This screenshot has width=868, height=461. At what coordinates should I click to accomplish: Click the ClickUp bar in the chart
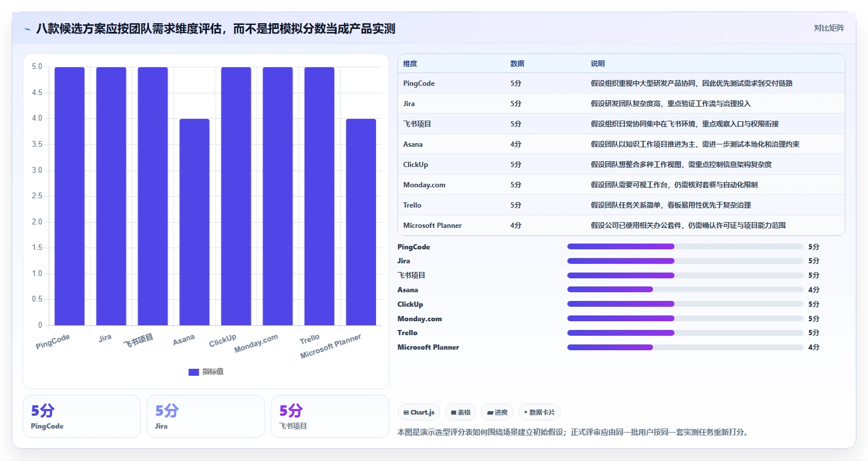pyautogui.click(x=236, y=196)
